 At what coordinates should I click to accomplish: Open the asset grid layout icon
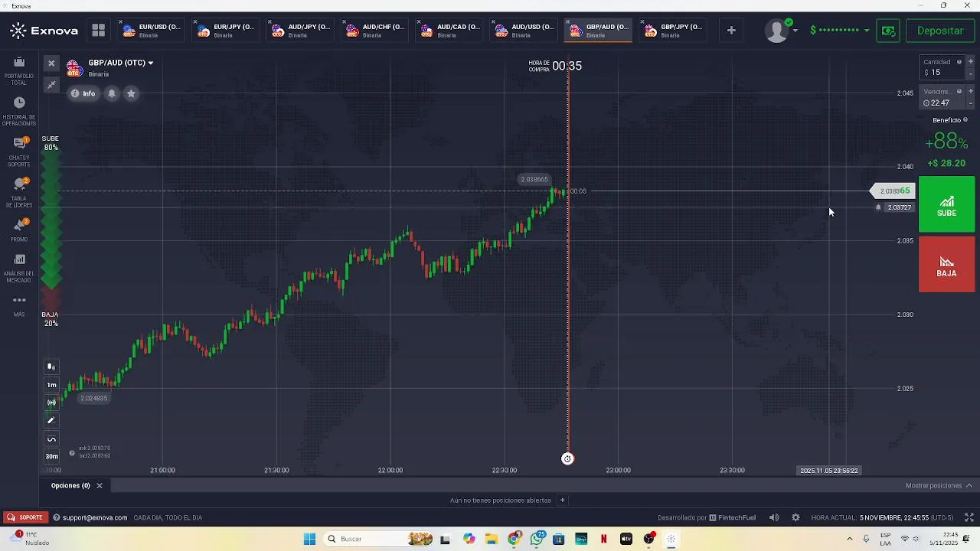click(x=98, y=31)
